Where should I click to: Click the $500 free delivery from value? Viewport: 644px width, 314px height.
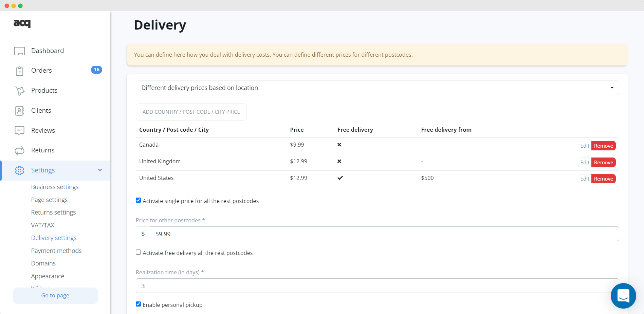427,178
